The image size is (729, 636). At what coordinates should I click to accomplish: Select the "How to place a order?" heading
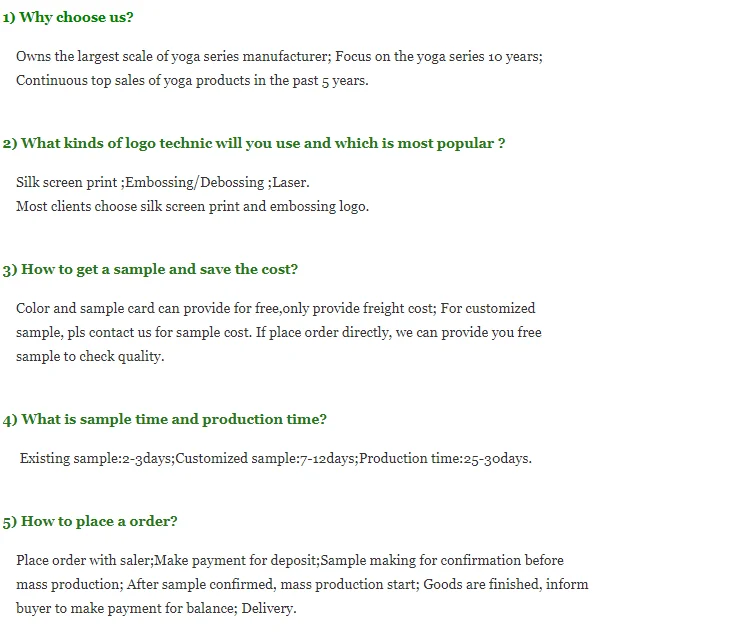click(90, 521)
